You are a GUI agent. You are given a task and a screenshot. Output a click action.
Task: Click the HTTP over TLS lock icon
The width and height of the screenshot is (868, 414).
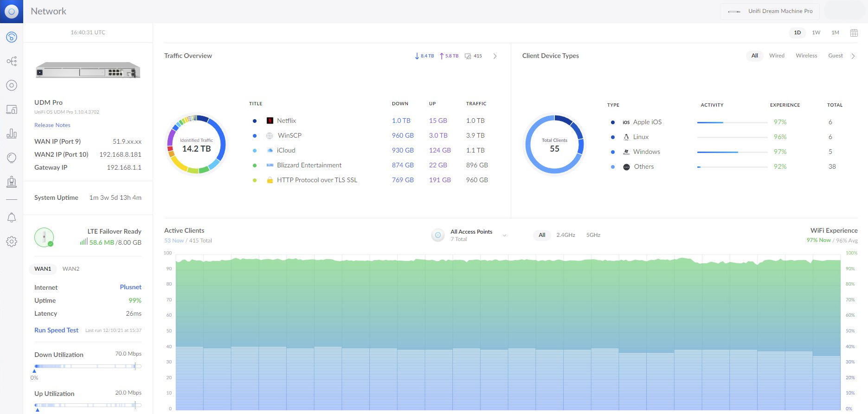[270, 180]
